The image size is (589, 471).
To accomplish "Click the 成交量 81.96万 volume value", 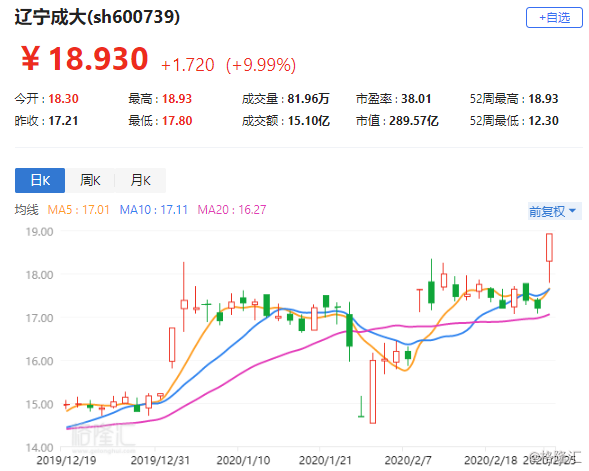I will pyautogui.click(x=285, y=99).
